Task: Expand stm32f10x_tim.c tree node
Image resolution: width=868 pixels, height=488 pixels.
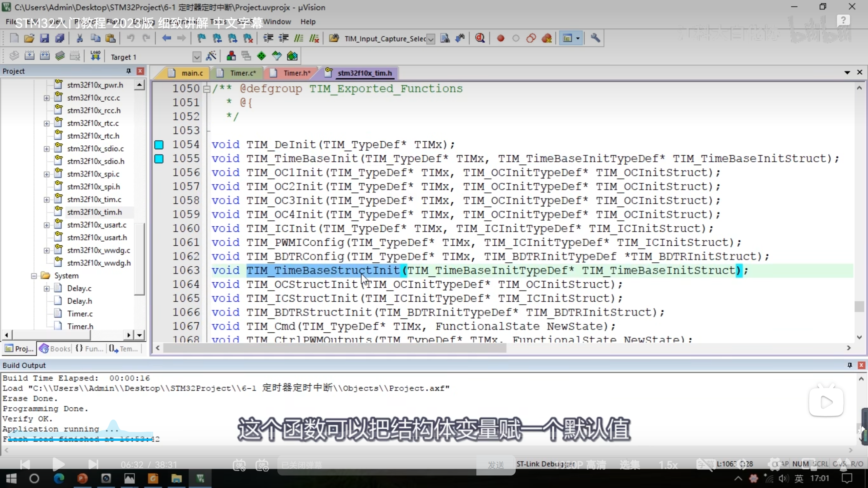Action: tap(47, 200)
